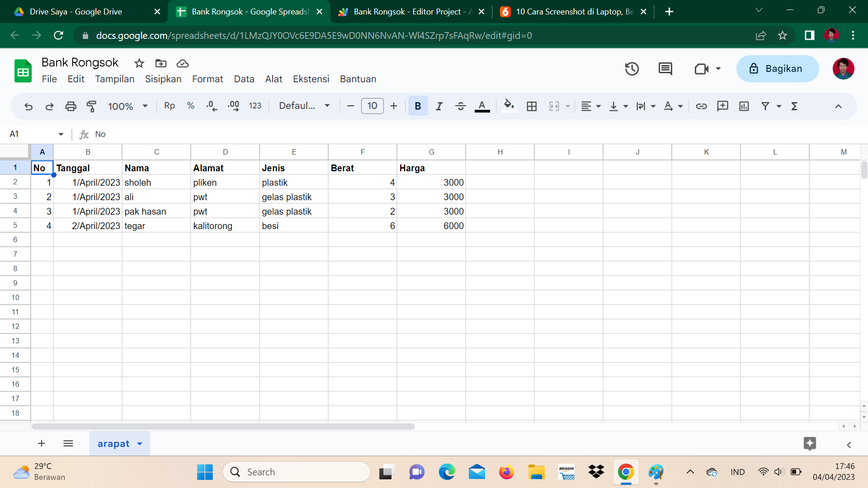Open the arapat sheet tab menu arrow
868x488 pixels.
[140, 444]
